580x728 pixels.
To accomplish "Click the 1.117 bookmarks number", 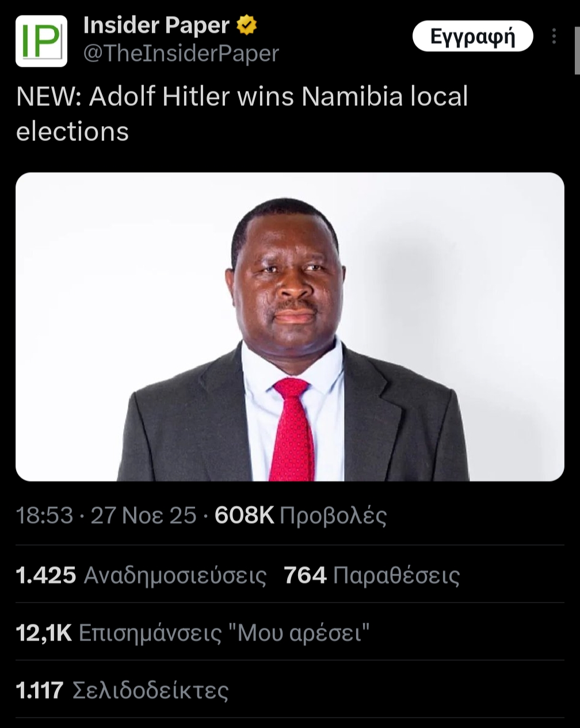I will point(39,690).
